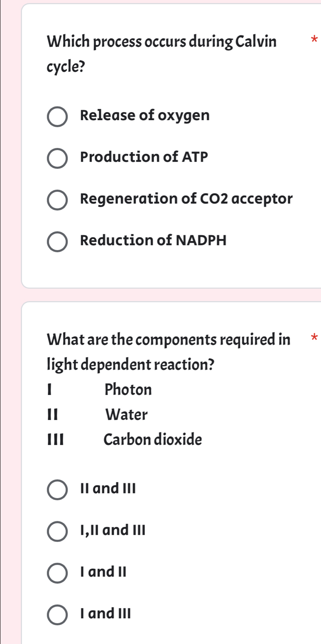Select the "II and III" option
This screenshot has width=321, height=644.
click(x=57, y=489)
